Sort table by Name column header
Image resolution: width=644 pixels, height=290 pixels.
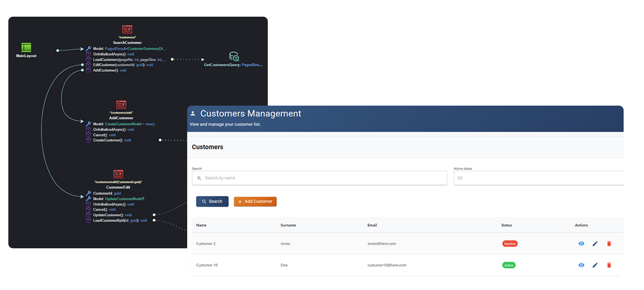pyautogui.click(x=201, y=225)
